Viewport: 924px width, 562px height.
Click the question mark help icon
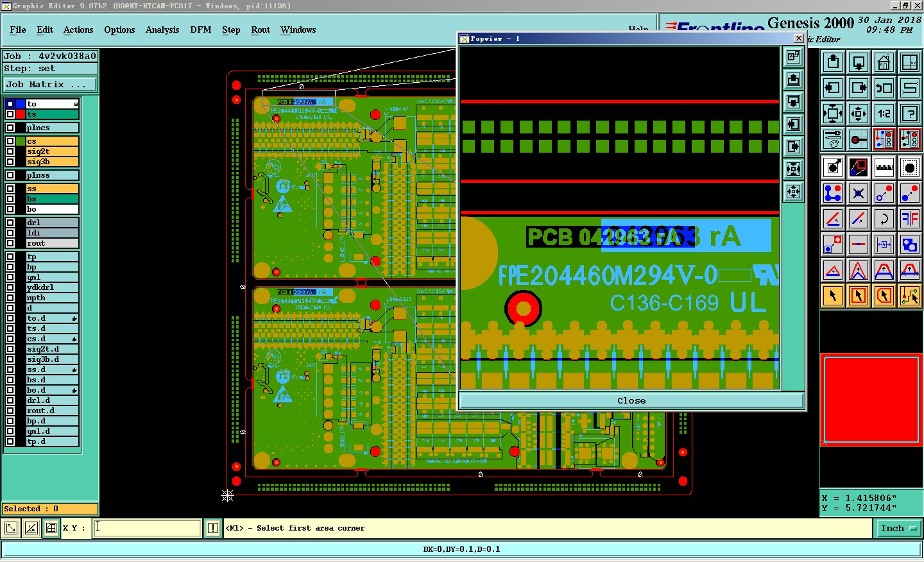click(x=910, y=114)
